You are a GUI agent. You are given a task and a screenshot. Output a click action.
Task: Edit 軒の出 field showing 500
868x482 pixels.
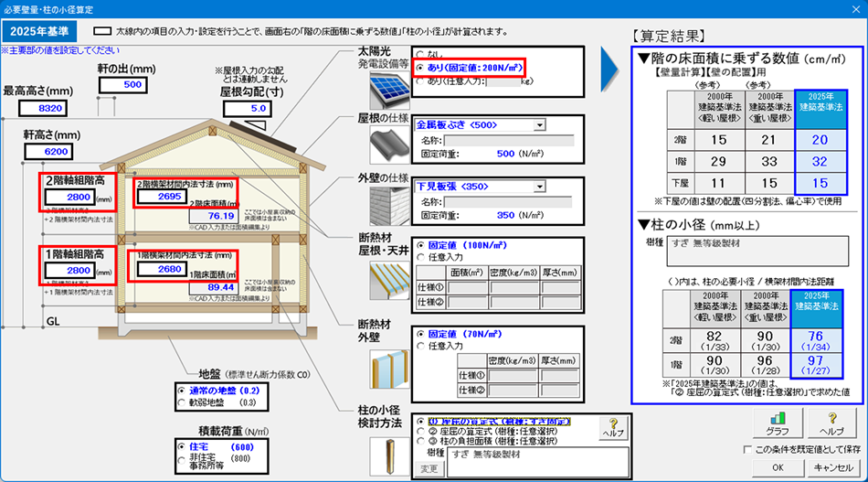(x=123, y=85)
